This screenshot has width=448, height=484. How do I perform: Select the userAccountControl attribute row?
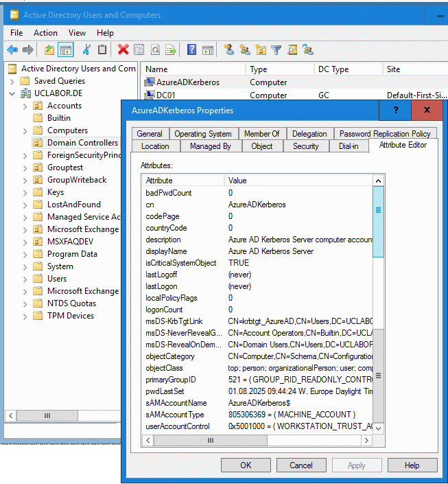[x=258, y=426]
